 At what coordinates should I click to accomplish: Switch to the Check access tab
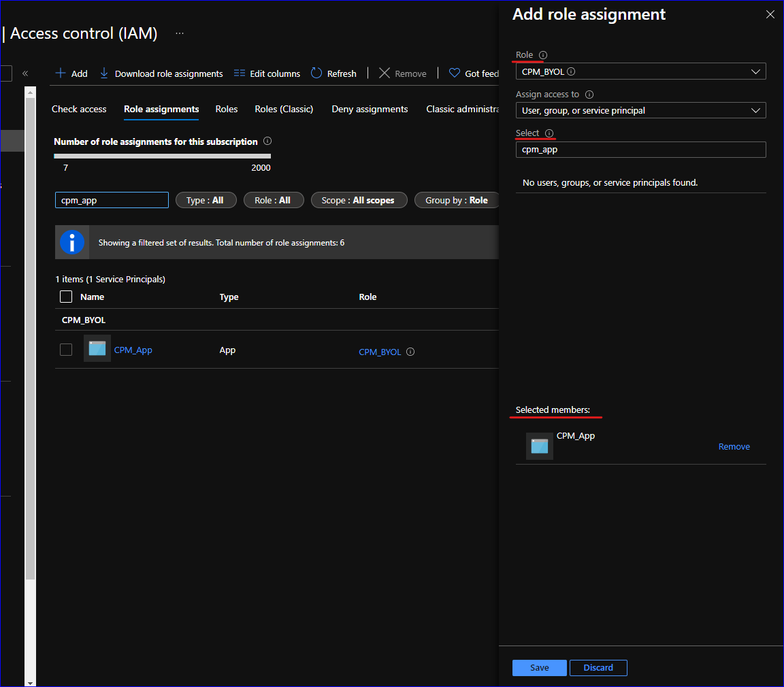(x=79, y=109)
